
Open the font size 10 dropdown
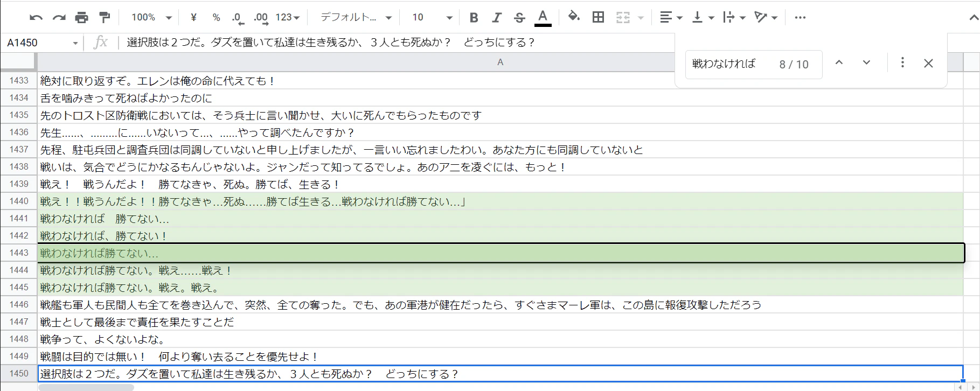click(432, 18)
